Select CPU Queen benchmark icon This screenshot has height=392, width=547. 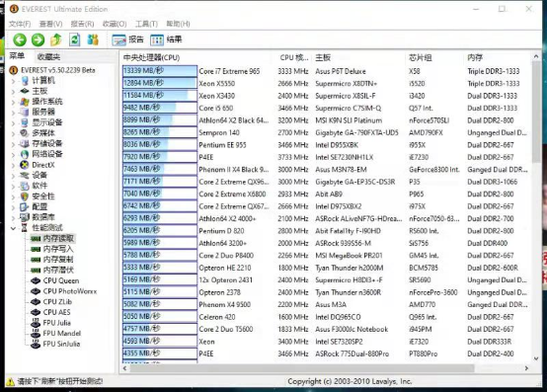click(36, 280)
